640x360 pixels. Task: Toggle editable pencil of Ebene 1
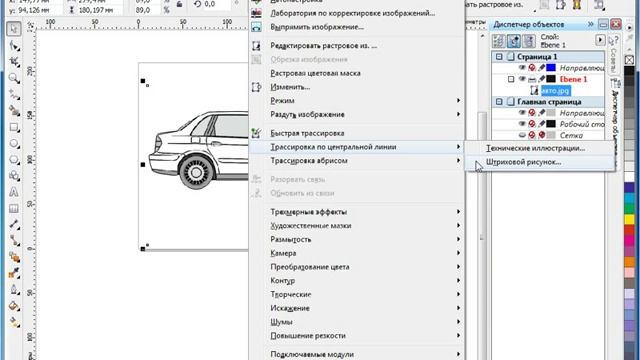541,79
